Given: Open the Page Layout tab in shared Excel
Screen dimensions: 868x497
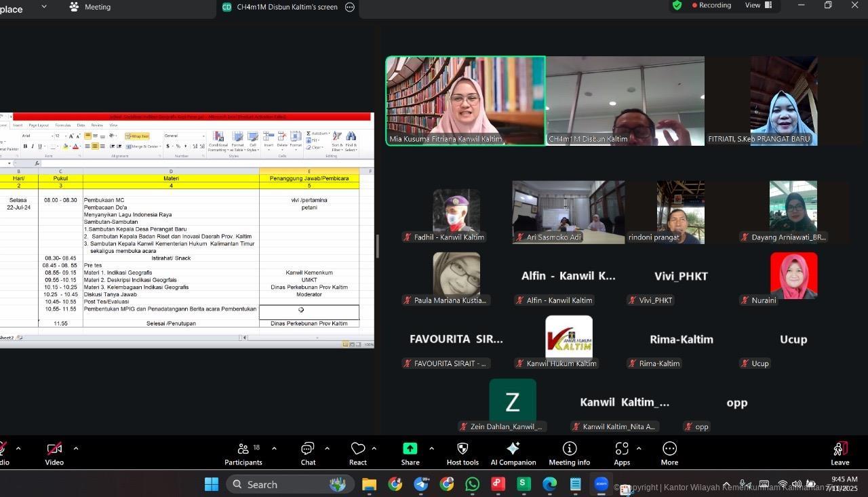Looking at the screenshot, I should click(x=39, y=125).
